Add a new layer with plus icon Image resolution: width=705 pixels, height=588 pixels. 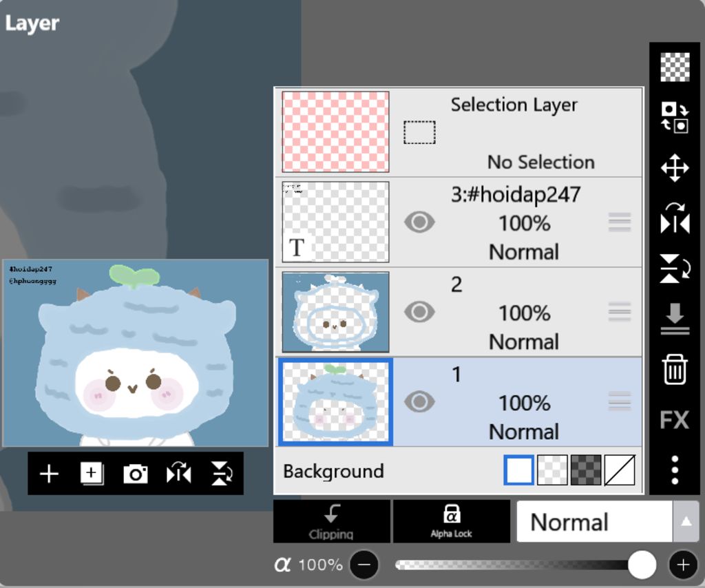[x=49, y=474]
